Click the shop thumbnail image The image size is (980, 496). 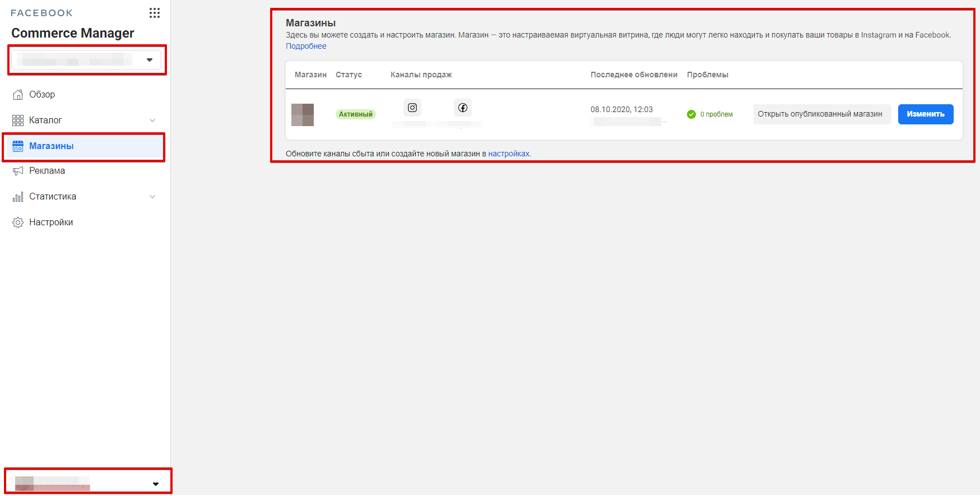point(303,115)
